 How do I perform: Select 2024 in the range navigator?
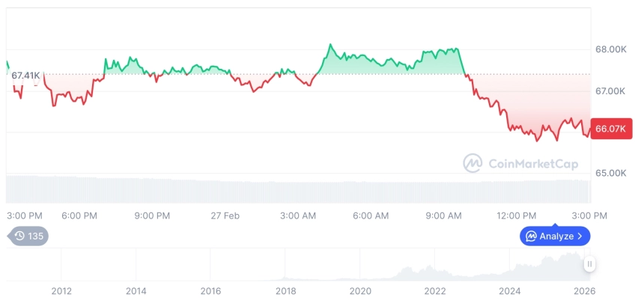(510, 291)
